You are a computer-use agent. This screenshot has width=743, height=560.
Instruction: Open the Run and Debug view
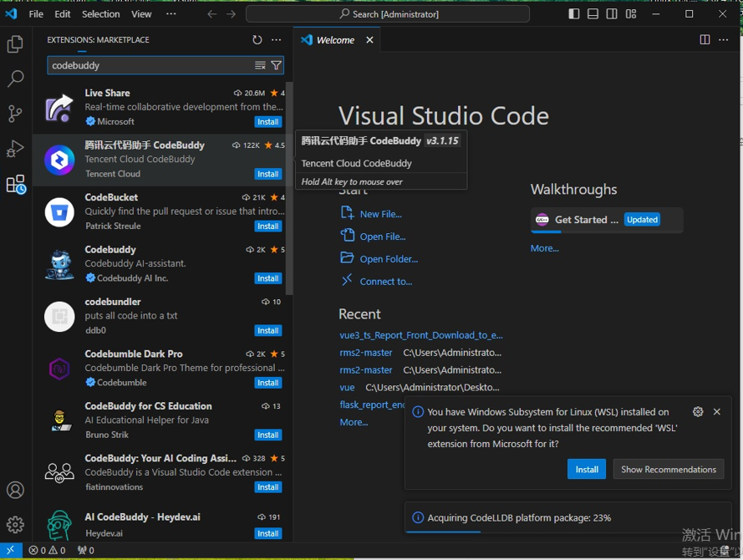(x=15, y=149)
